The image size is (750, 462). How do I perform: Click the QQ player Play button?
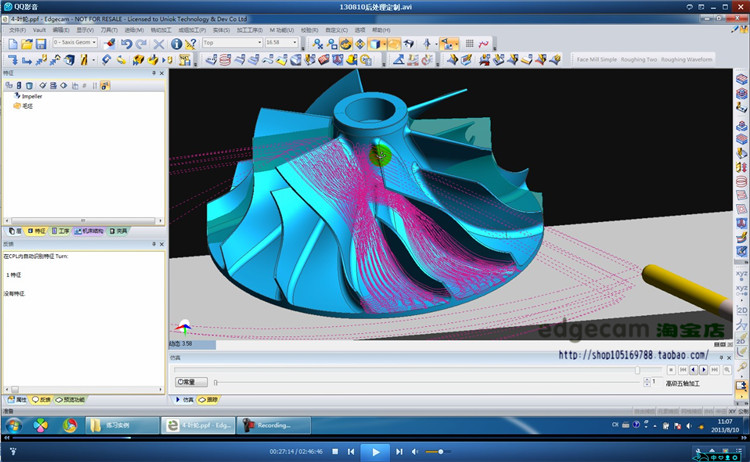[375, 451]
